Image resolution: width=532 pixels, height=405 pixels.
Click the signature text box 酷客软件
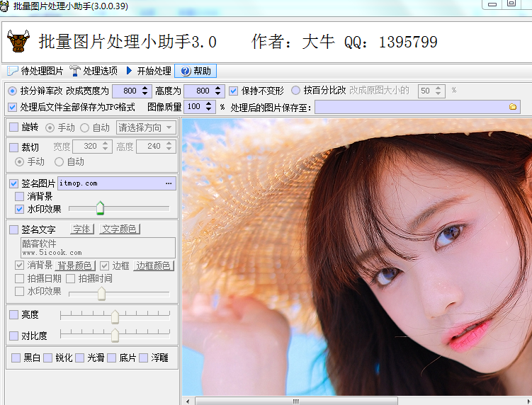pyautogui.click(x=98, y=248)
